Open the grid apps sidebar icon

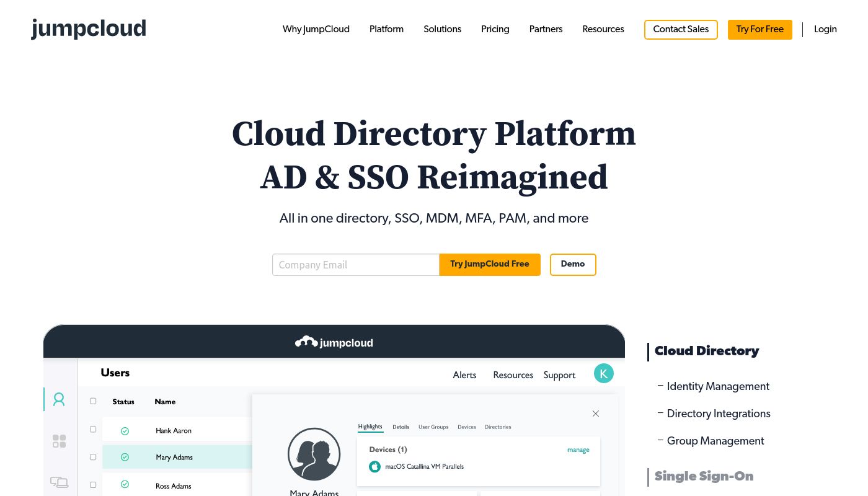click(x=59, y=441)
